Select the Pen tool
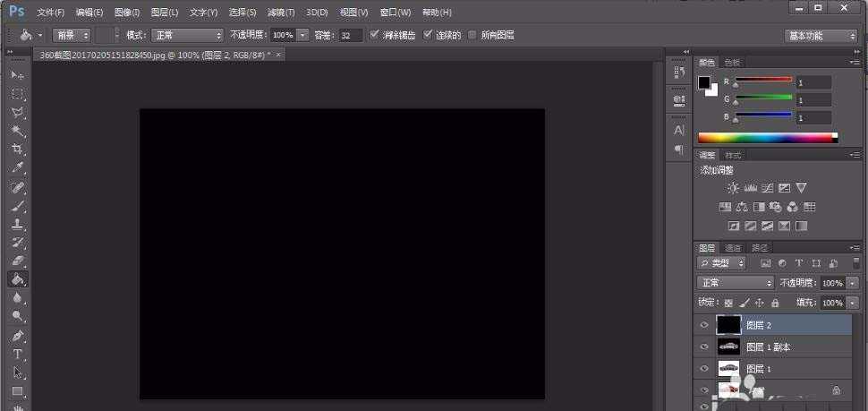This screenshot has width=868, height=411. (17, 336)
